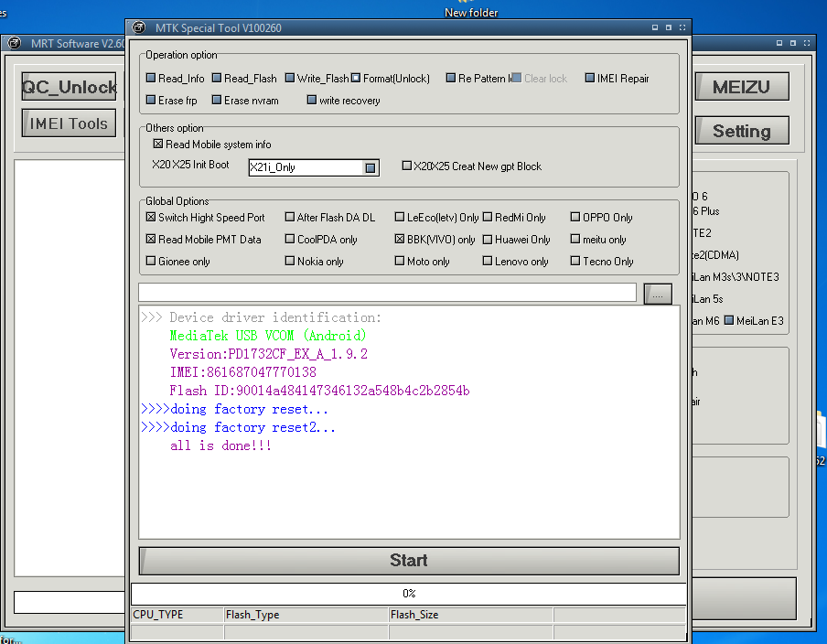Click the input field at bottom of MRT window
The image size is (827, 644).
(x=70, y=602)
